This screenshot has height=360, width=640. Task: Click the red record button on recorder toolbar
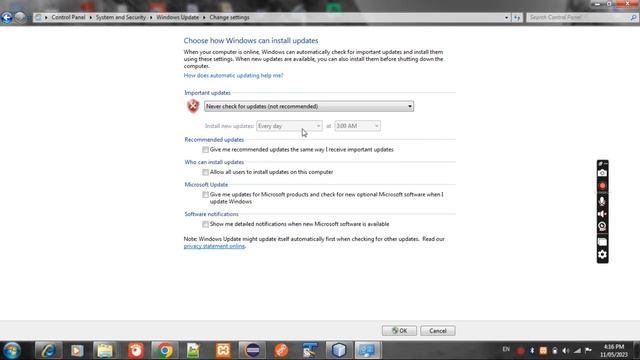[x=602, y=186]
